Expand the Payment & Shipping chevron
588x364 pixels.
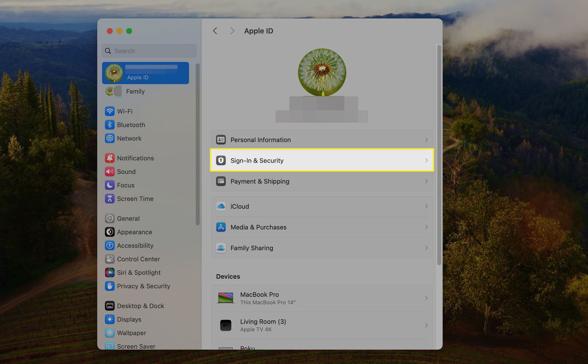(x=426, y=181)
